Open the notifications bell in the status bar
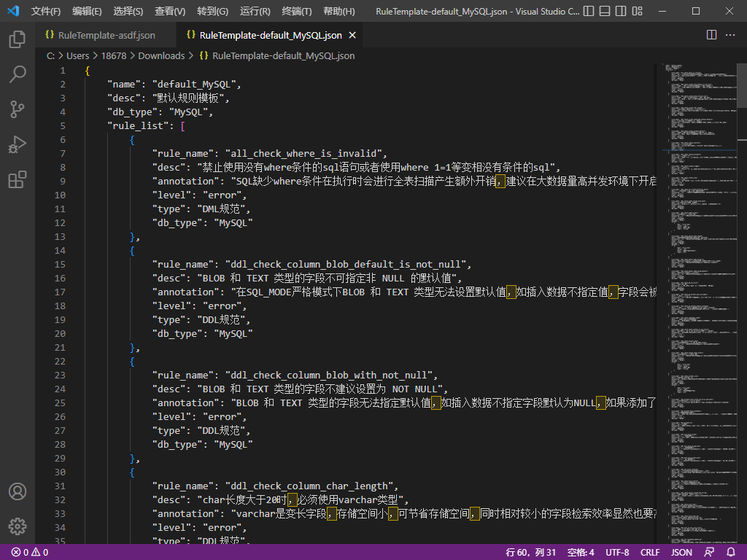 point(732,552)
